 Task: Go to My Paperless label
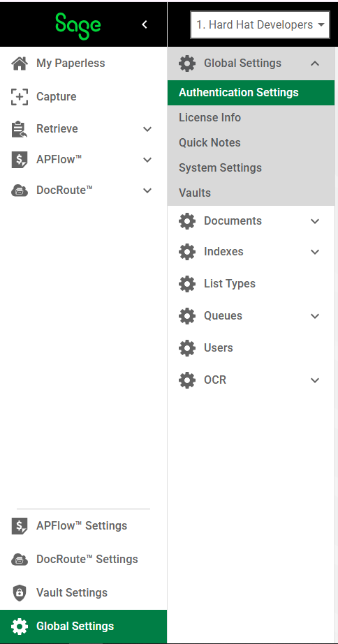[71, 63]
